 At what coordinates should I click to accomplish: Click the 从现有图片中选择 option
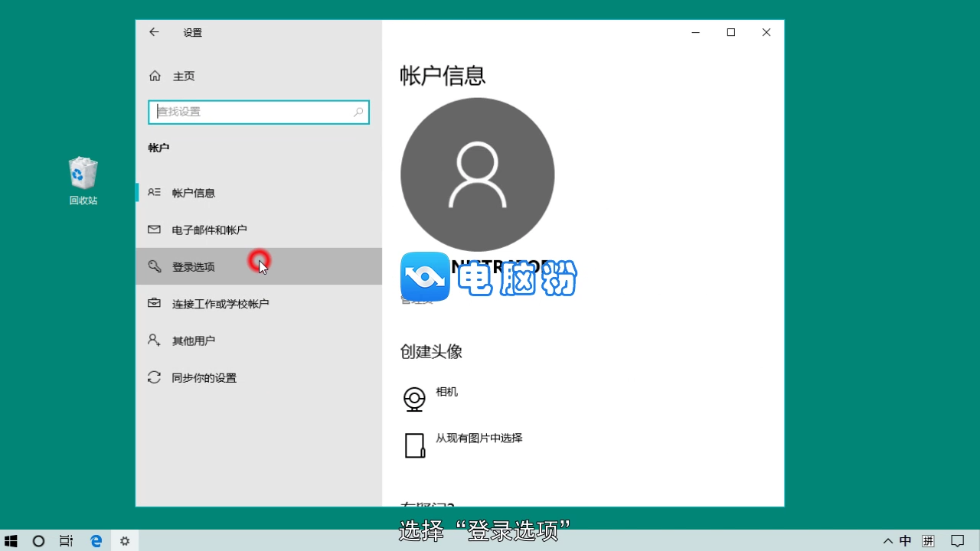479,438
